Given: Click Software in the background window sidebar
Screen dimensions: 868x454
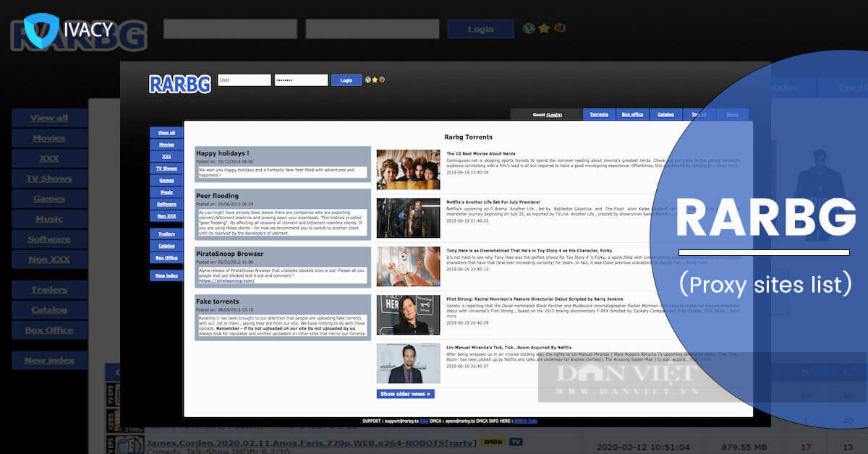Looking at the screenshot, I should pyautogui.click(x=49, y=239).
